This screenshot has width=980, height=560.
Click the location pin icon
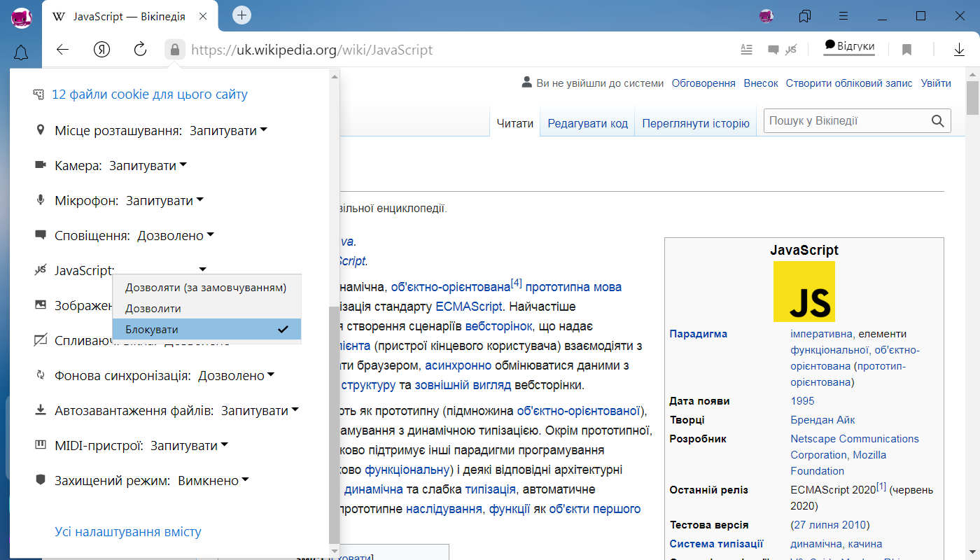pyautogui.click(x=40, y=130)
